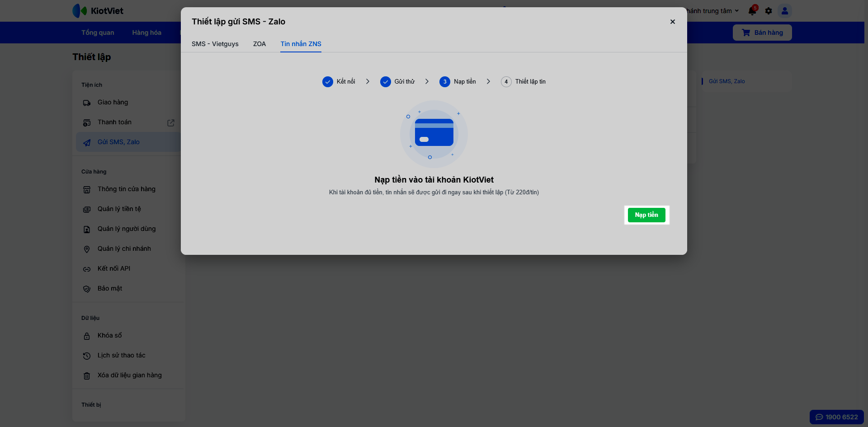Image resolution: width=868 pixels, height=427 pixels.
Task: Open Thanh toán external link icon
Action: click(x=171, y=122)
